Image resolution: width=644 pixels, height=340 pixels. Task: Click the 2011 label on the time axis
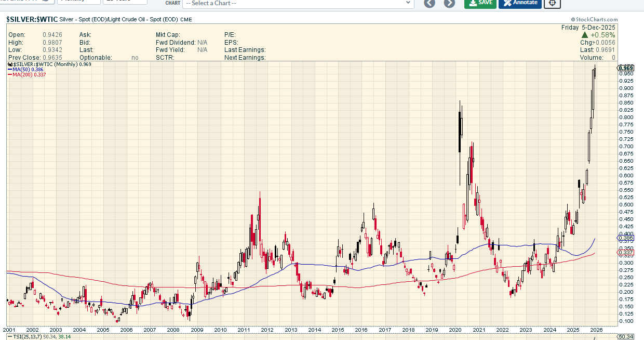click(244, 330)
